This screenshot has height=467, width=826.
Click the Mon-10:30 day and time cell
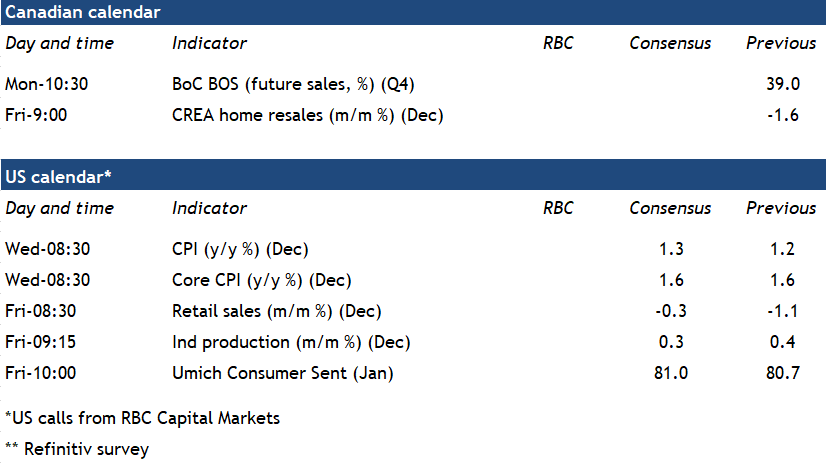(47, 84)
